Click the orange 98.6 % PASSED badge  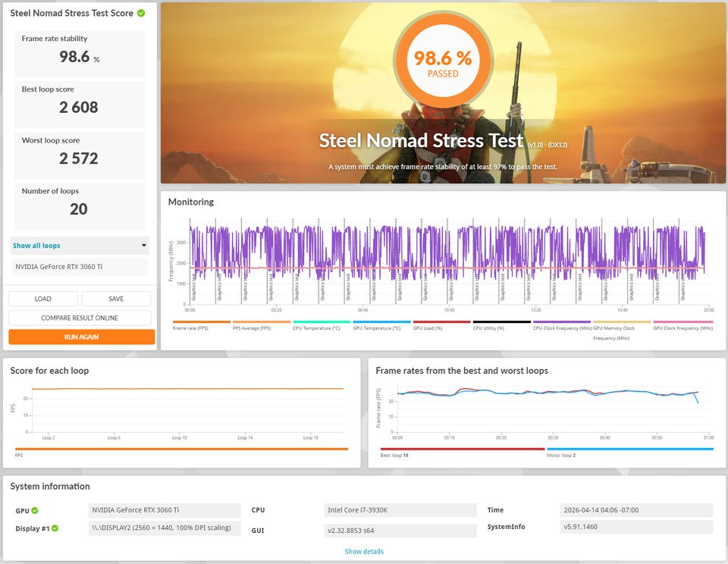443,62
